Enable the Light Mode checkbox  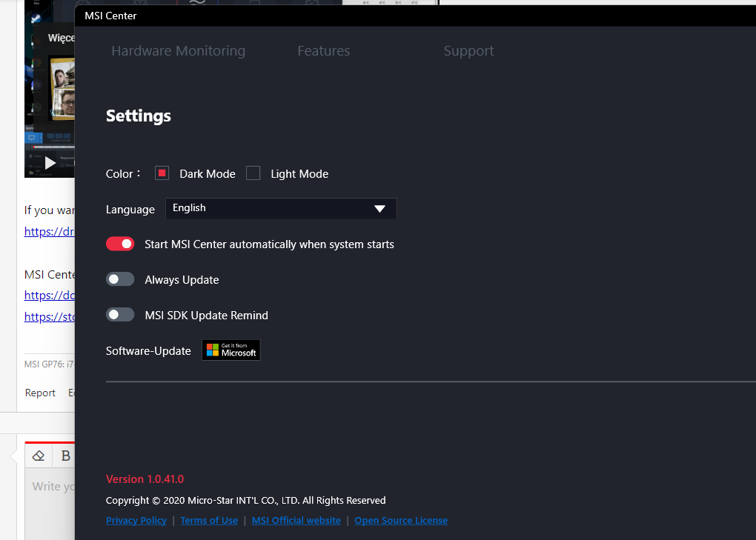pos(253,173)
